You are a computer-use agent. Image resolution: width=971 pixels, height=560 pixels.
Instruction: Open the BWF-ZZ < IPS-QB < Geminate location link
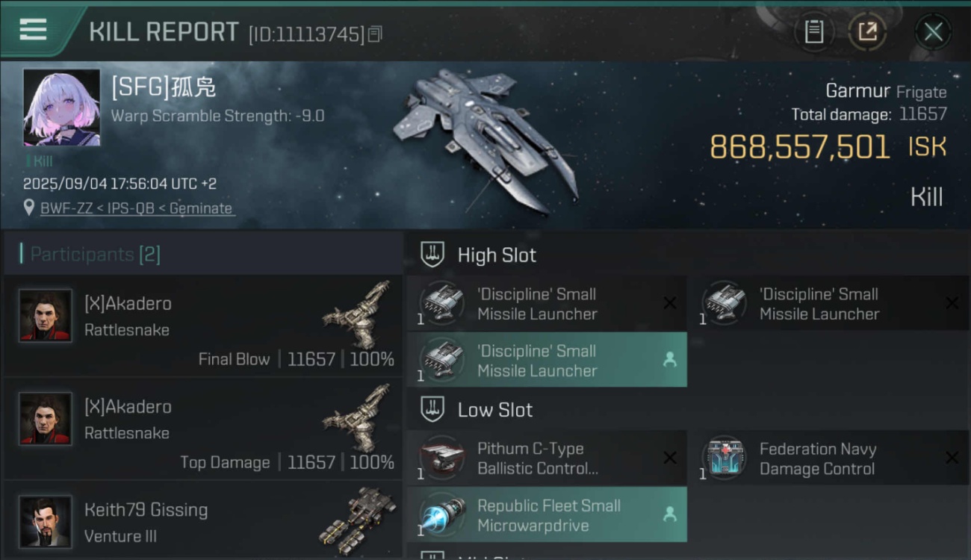pyautogui.click(x=136, y=208)
